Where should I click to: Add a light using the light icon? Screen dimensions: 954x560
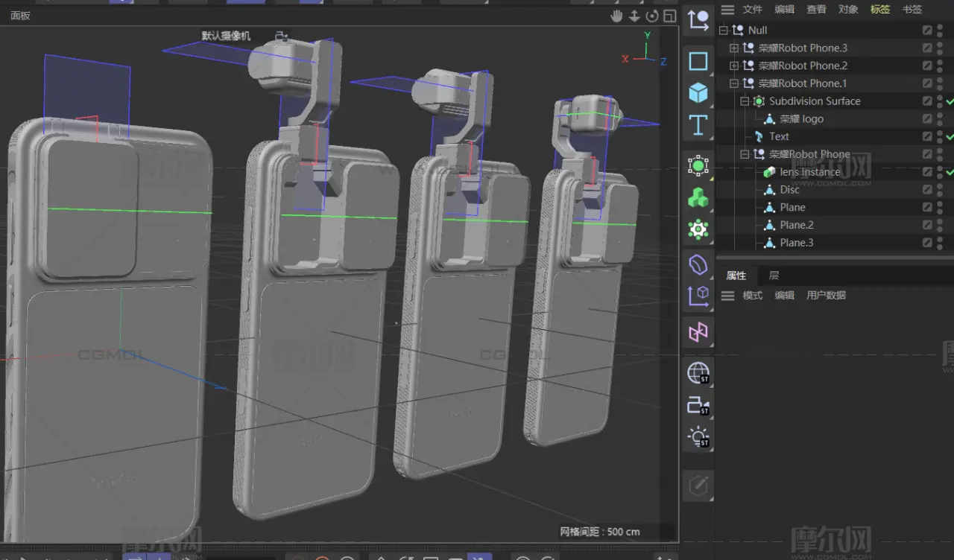click(698, 438)
